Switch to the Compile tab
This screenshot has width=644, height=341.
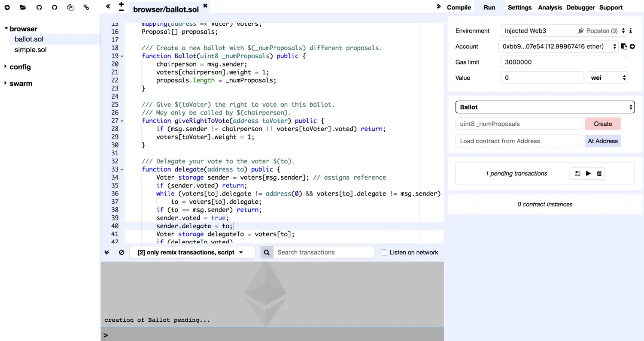459,7
